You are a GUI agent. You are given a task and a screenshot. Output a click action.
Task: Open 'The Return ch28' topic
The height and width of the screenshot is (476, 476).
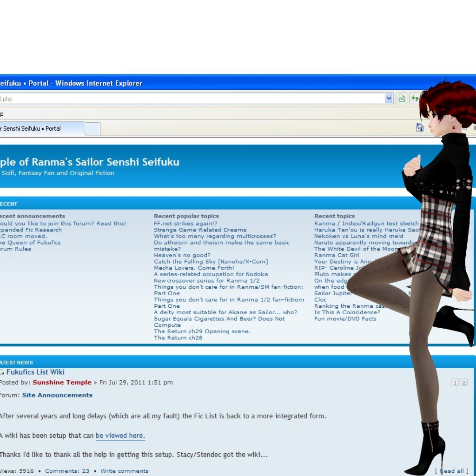tap(178, 337)
